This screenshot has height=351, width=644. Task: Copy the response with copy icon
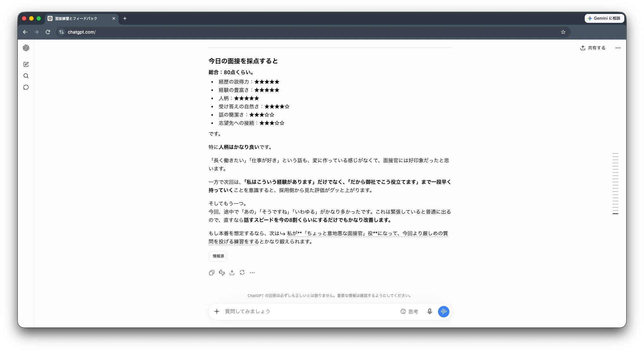click(212, 273)
